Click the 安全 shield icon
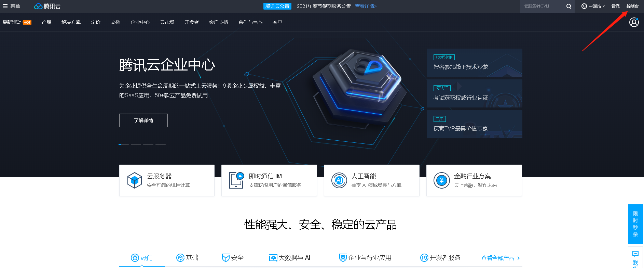Viewport: 644px width, 268px height. [x=225, y=258]
